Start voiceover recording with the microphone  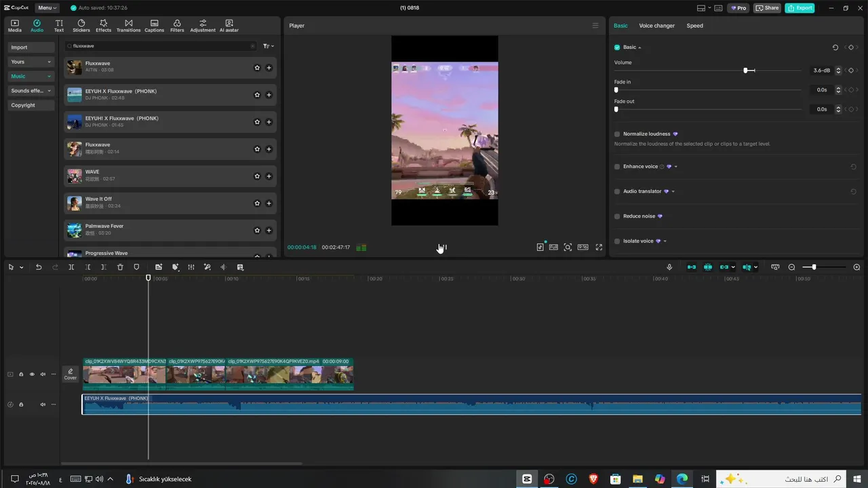(670, 267)
